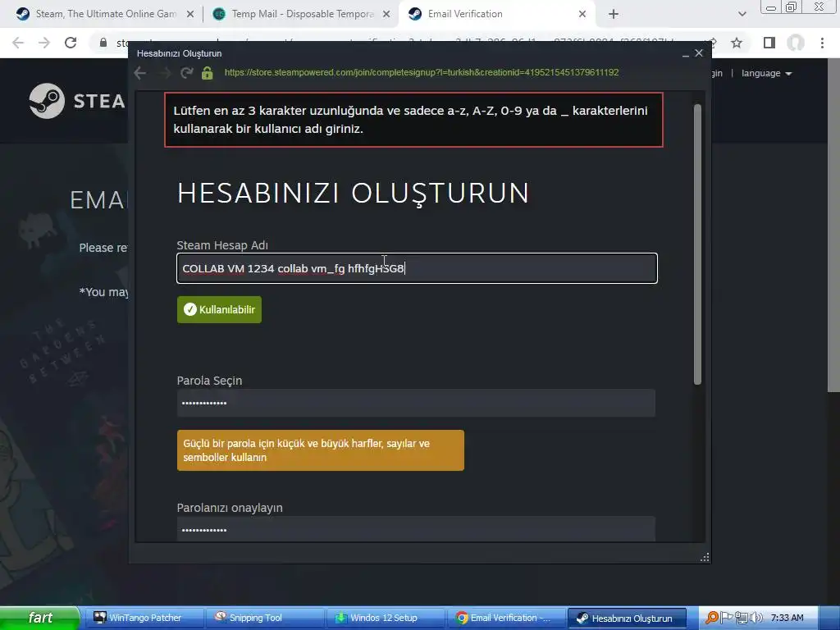Close the Steam Ultimate Online Game tab
Image resolution: width=840 pixels, height=630 pixels.
coord(190,15)
